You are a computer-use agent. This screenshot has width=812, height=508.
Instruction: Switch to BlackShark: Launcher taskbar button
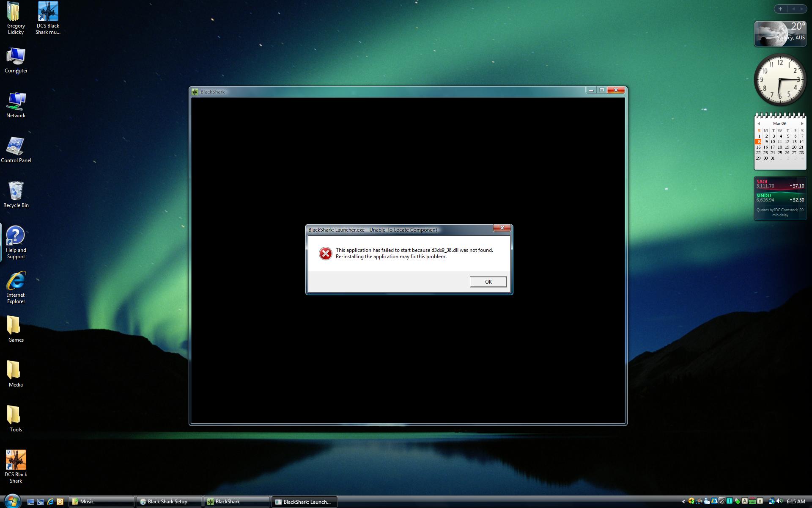pyautogui.click(x=304, y=502)
